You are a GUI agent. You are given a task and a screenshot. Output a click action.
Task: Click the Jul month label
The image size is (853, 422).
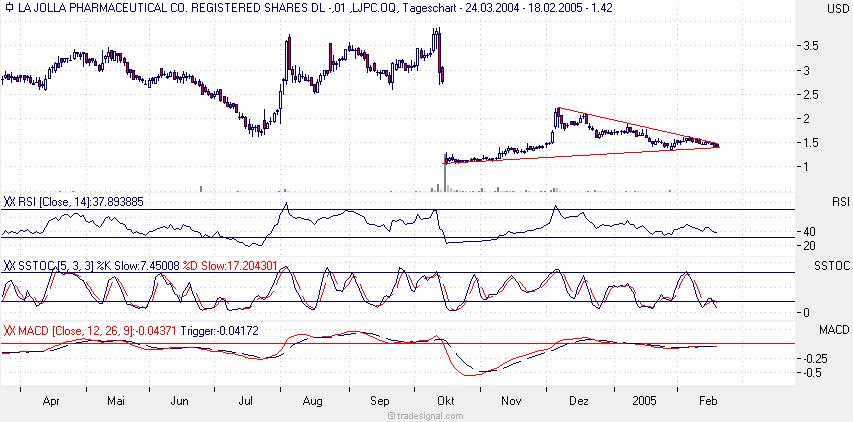pos(247,401)
